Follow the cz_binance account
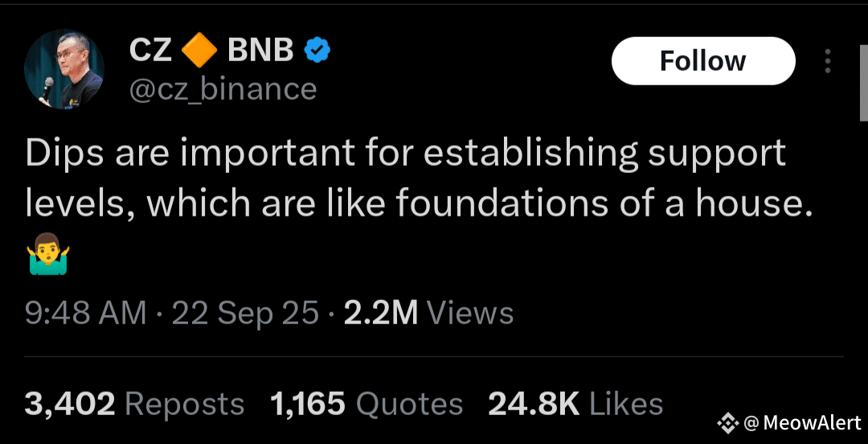Image resolution: width=868 pixels, height=444 pixels. (x=703, y=61)
